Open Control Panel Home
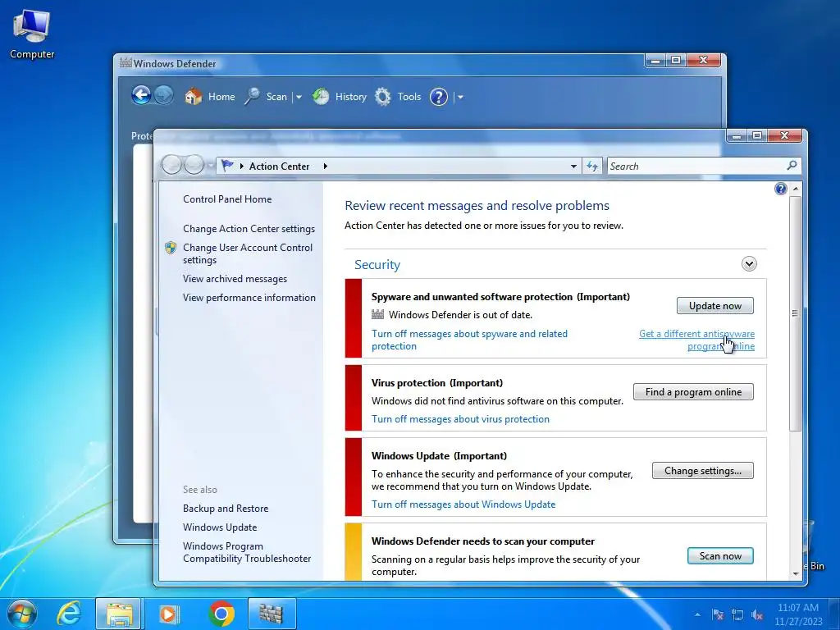Image resolution: width=840 pixels, height=630 pixels. click(227, 199)
